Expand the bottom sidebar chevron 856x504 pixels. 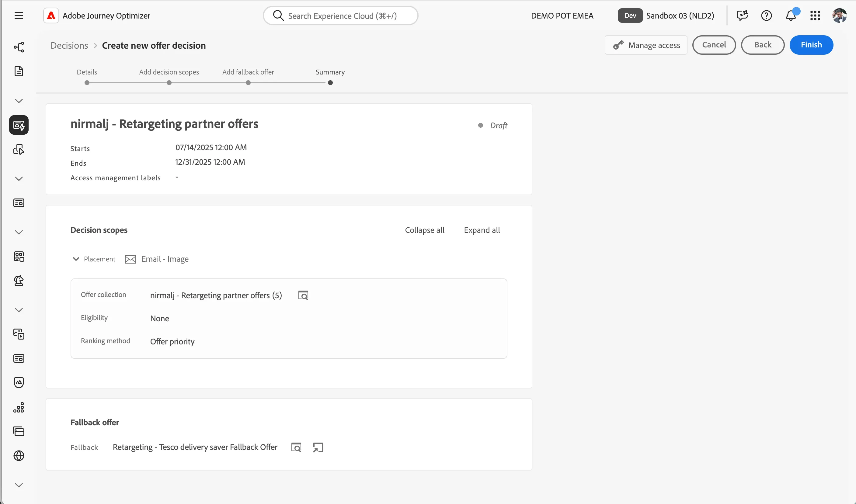click(19, 485)
